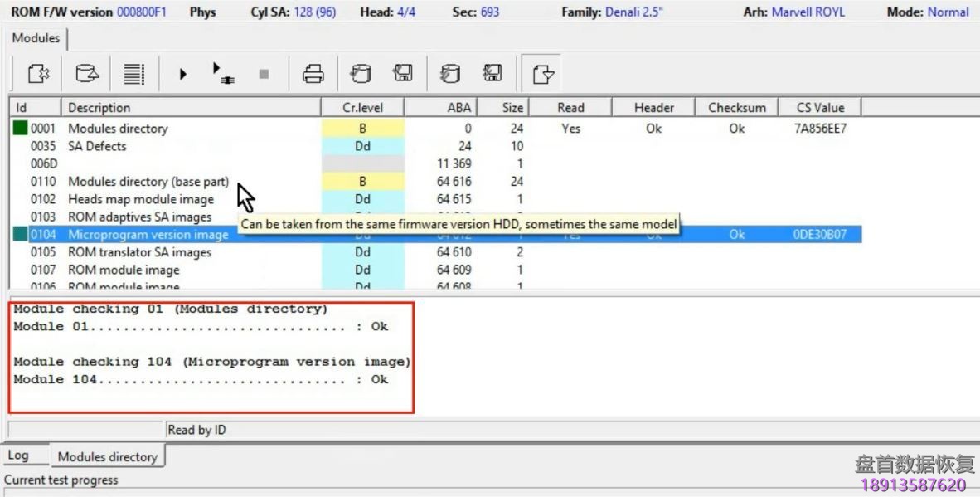
Task: Open the Arh: Marvell ROYL selector
Action: pyautogui.click(x=793, y=12)
